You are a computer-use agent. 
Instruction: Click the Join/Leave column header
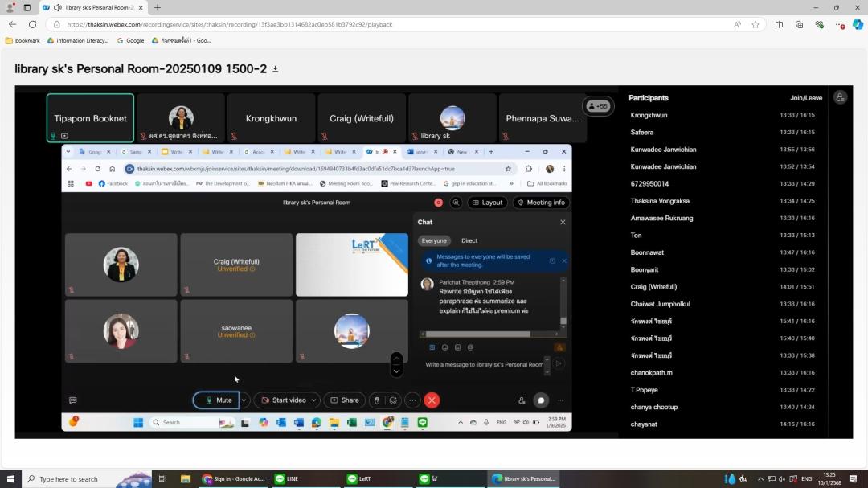tap(806, 98)
